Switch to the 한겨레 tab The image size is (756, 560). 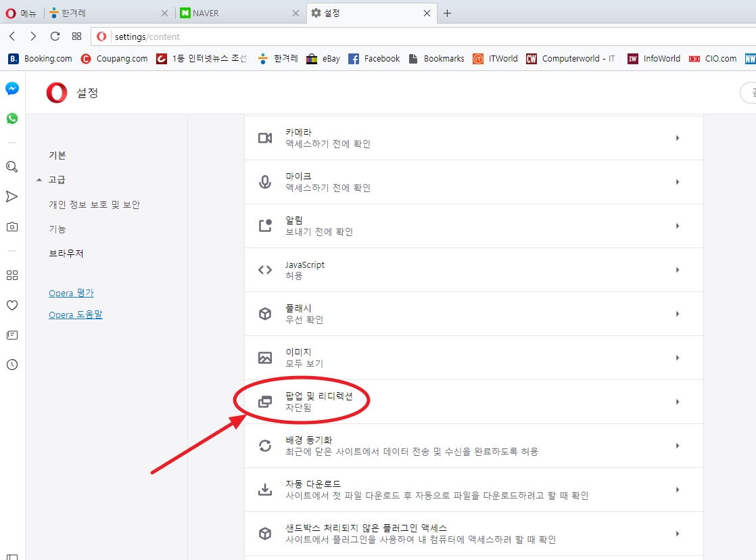click(105, 14)
